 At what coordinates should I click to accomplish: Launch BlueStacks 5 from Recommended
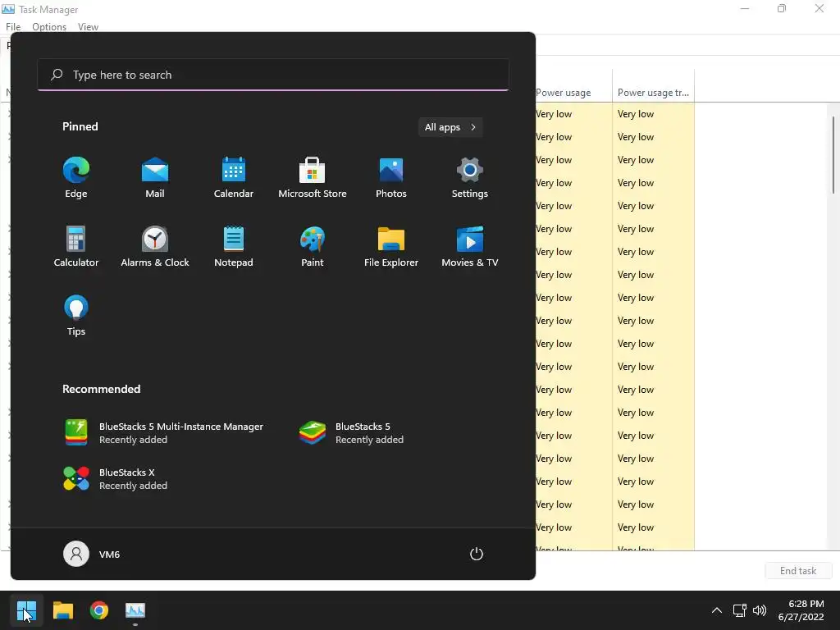351,433
